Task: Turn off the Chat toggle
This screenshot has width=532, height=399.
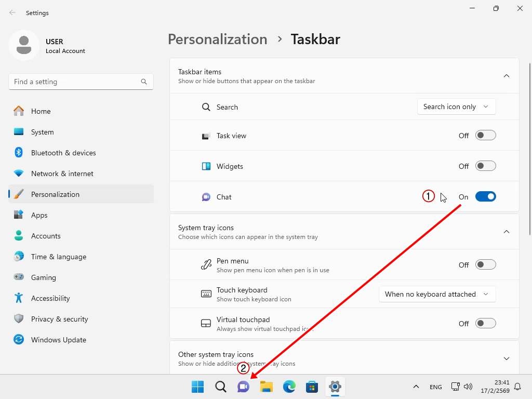Action: click(485, 197)
